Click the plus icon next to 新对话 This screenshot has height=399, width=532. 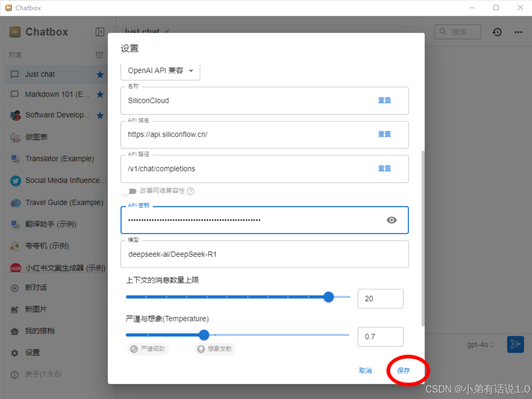[15, 288]
